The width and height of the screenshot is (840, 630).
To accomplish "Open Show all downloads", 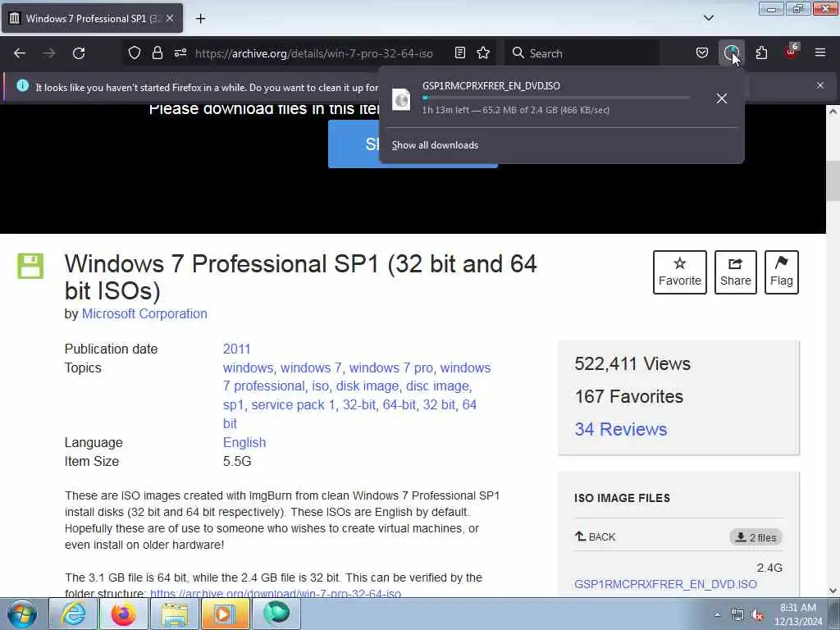I will (x=435, y=145).
